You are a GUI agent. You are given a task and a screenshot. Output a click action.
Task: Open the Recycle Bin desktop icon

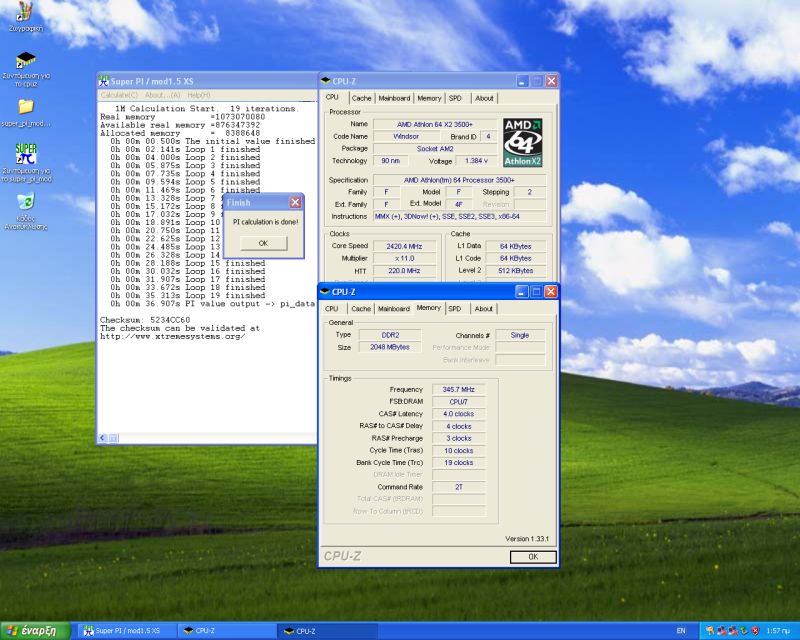pyautogui.click(x=26, y=201)
